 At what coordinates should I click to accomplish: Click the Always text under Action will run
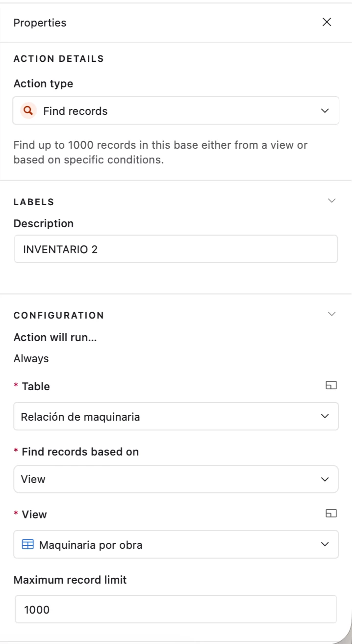coord(31,358)
